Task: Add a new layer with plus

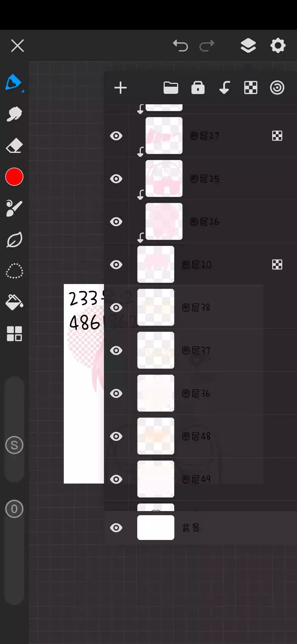Action: click(x=120, y=88)
